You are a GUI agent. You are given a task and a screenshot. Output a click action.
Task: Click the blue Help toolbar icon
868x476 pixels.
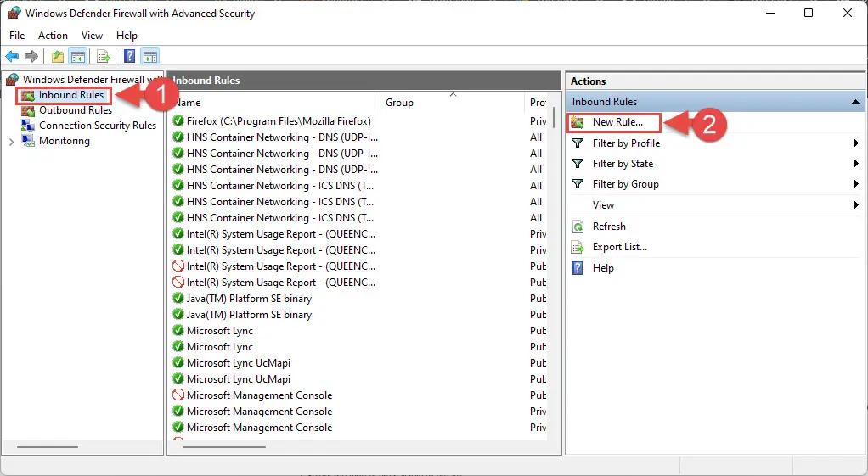point(129,57)
